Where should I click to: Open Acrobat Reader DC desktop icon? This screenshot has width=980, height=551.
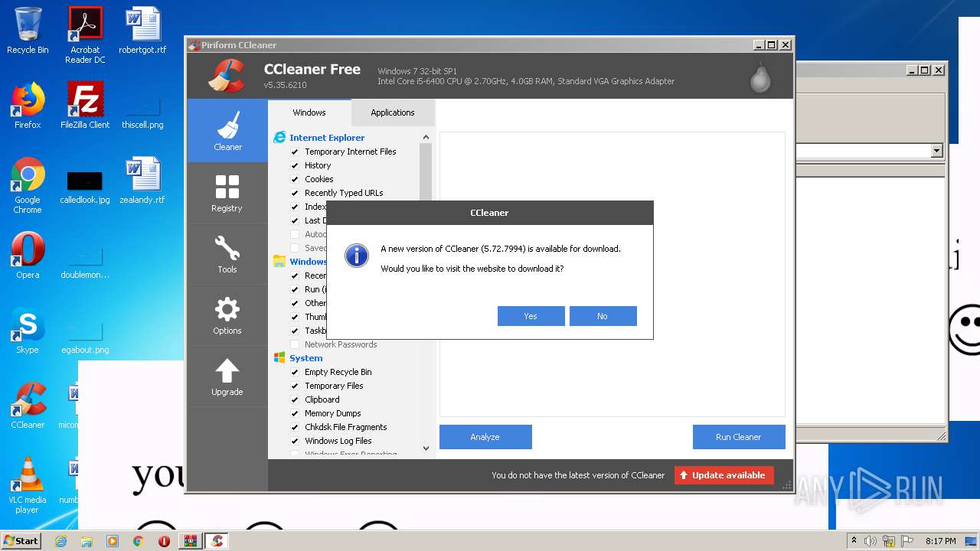(x=85, y=35)
